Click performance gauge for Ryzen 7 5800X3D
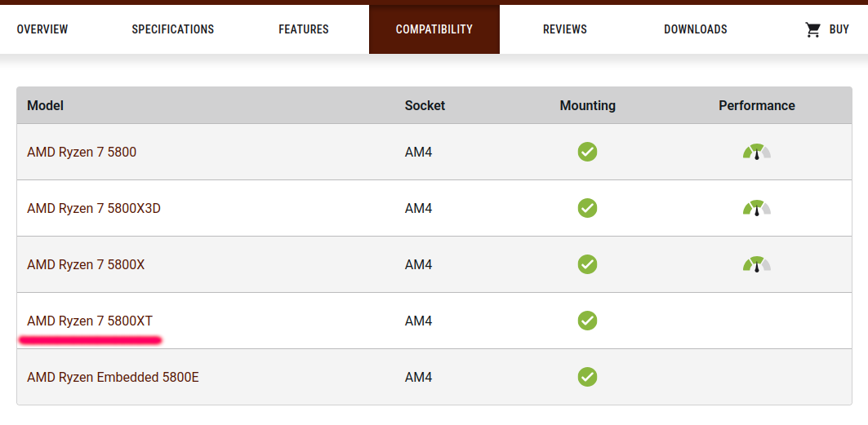The height and width of the screenshot is (425, 868). point(757,208)
